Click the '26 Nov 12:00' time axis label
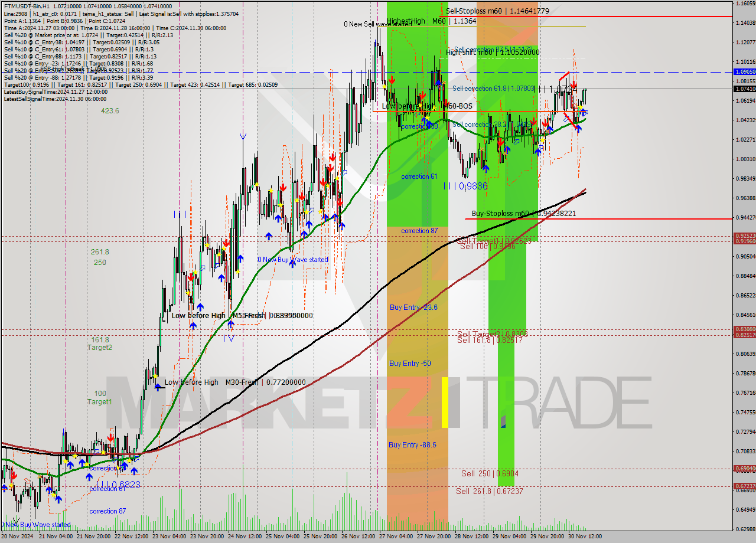 coord(359,537)
